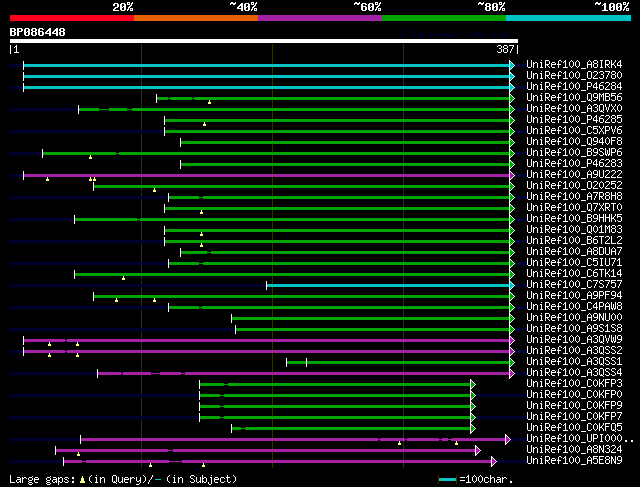Image resolution: width=640 pixels, height=487 pixels.
Task: Click the UniRef100_A3QSS1 label
Action: point(574,362)
